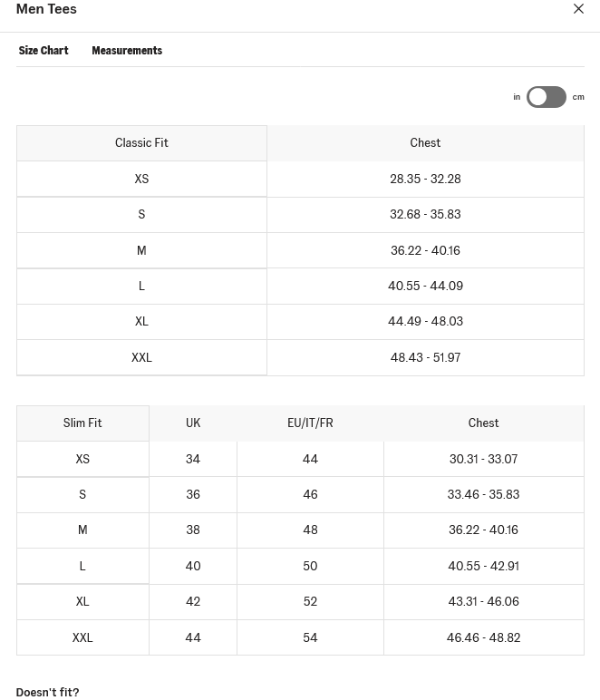
Task: Select Slim Fit UK size 38
Action: pos(193,530)
